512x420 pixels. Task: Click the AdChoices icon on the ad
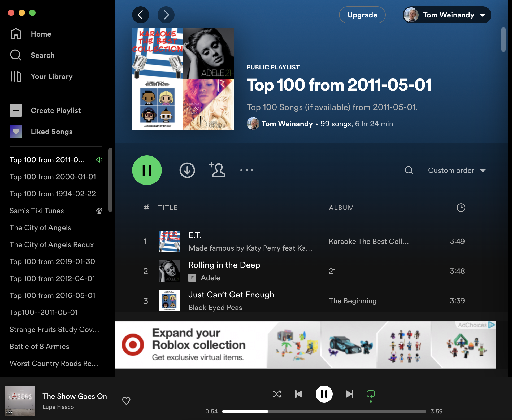(492, 325)
